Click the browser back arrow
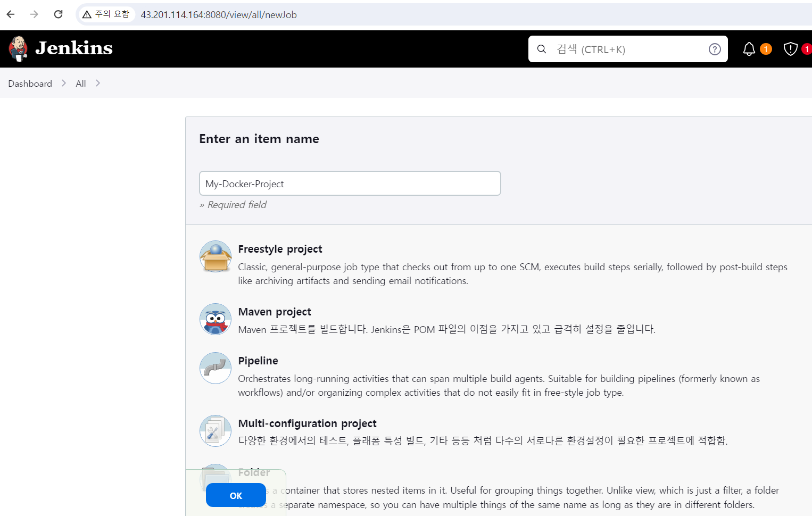The height and width of the screenshot is (516, 812). tap(11, 14)
